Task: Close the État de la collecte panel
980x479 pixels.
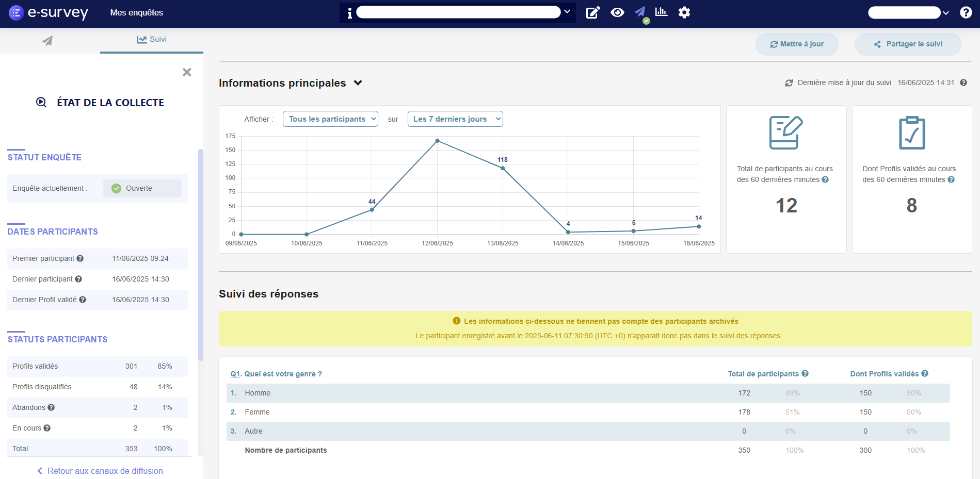Action: pos(187,72)
